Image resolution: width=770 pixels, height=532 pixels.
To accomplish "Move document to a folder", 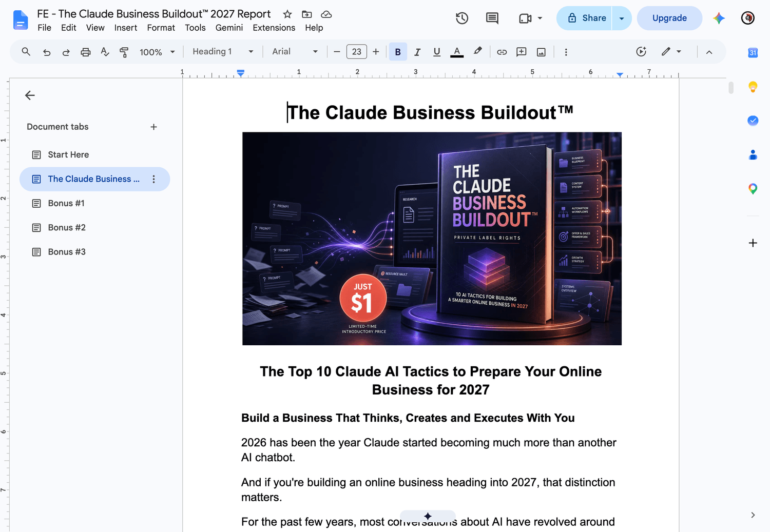I will click(x=307, y=14).
